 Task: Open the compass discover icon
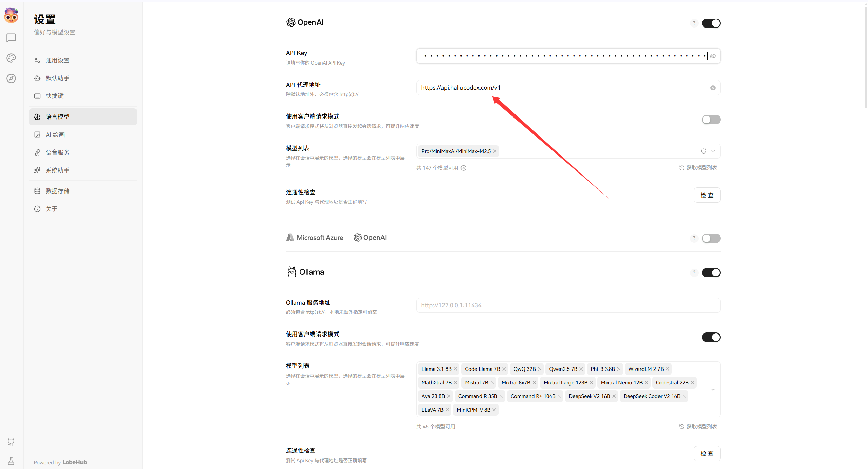click(11, 78)
